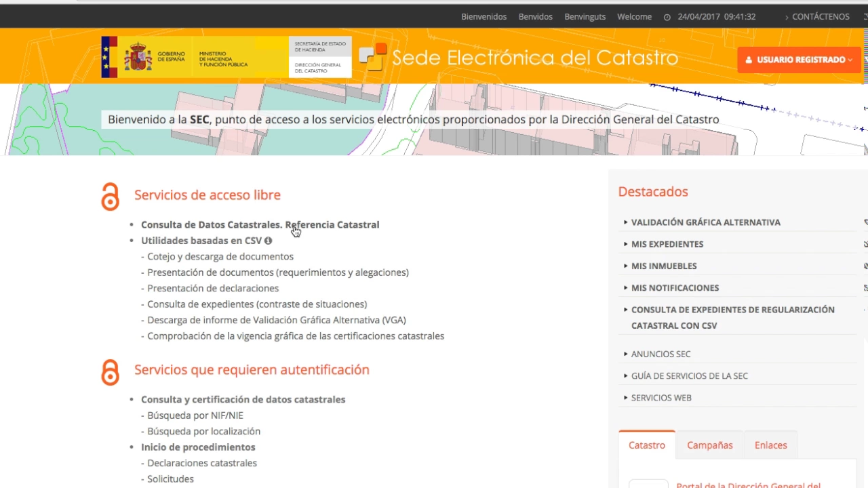The width and height of the screenshot is (868, 488).
Task: Select Welcome English language option
Action: pos(635,17)
